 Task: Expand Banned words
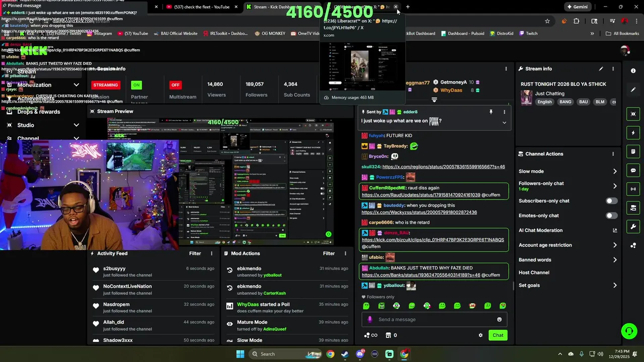click(615, 260)
